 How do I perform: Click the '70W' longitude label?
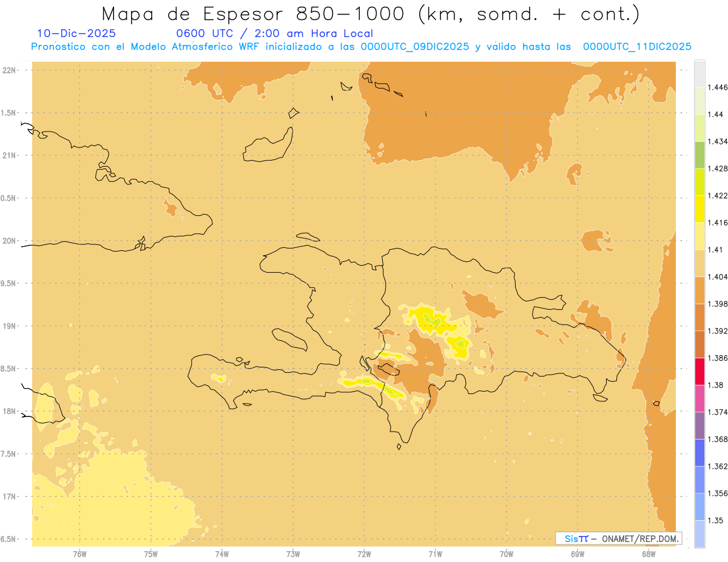pos(507,554)
